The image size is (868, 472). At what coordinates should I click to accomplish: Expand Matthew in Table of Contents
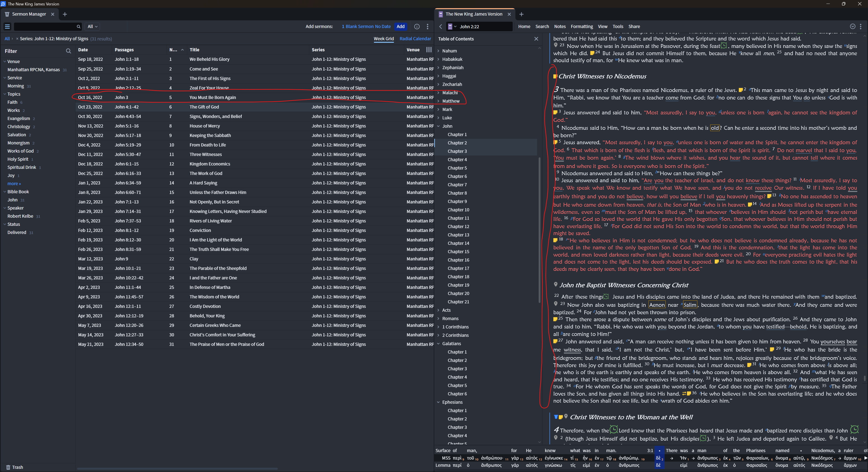[x=438, y=101]
